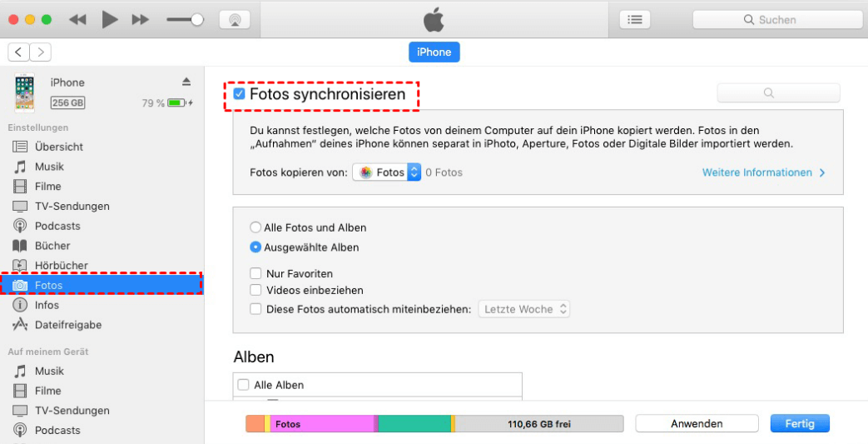Viewport: 868px width, 444px height.
Task: Eject the iPhone using eject icon
Action: click(186, 82)
